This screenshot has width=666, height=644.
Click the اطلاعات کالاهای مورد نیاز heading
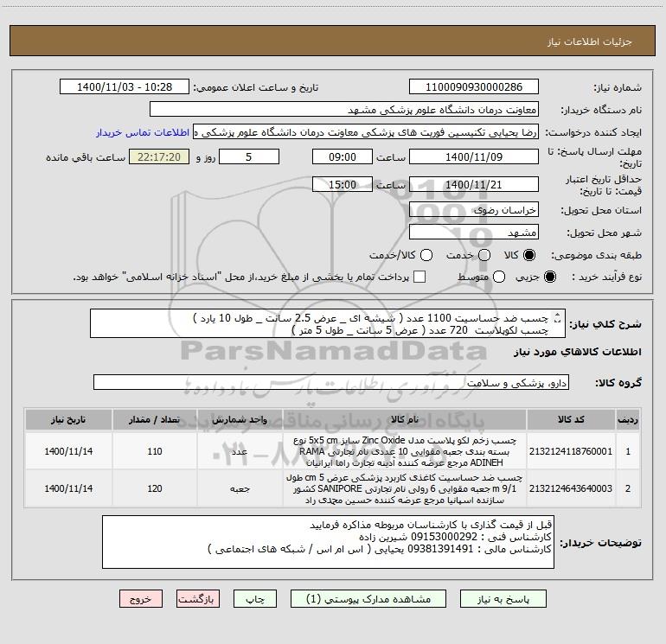pyautogui.click(x=578, y=352)
